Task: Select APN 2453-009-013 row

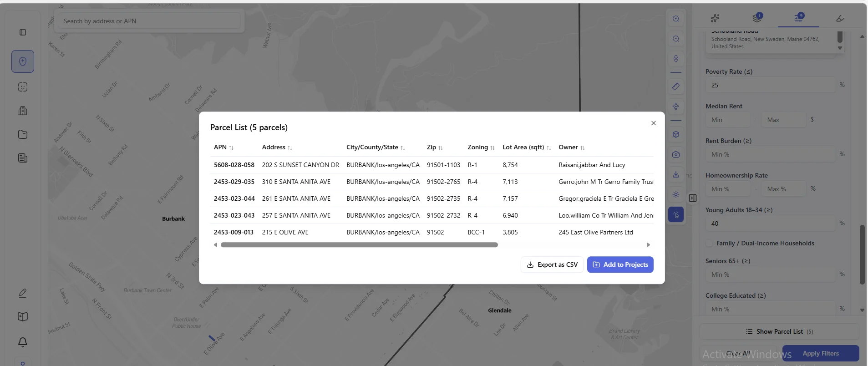Action: click(432, 232)
